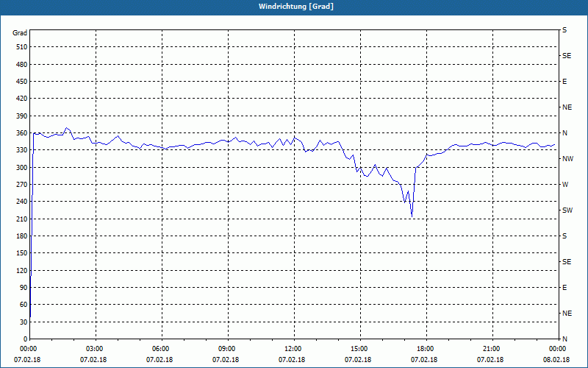Click the 07.02.18 date below 06:00
This screenshot has height=368, width=588.
tap(159, 359)
